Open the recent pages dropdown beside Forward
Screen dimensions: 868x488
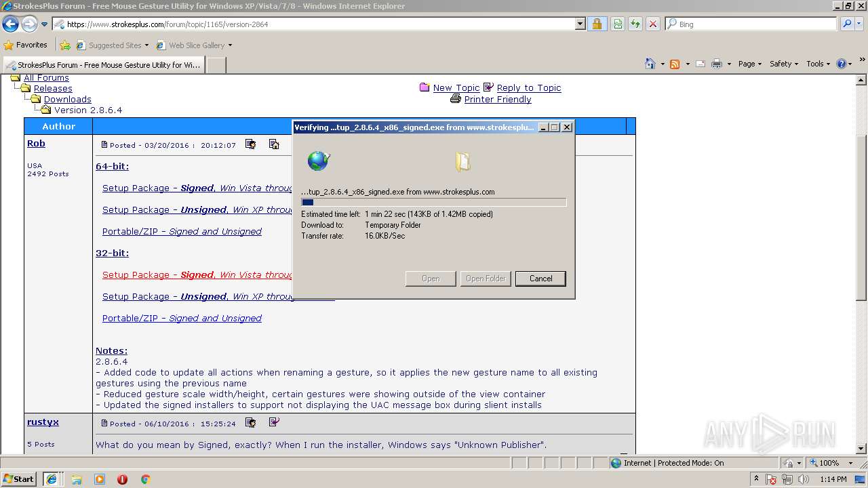(x=44, y=24)
